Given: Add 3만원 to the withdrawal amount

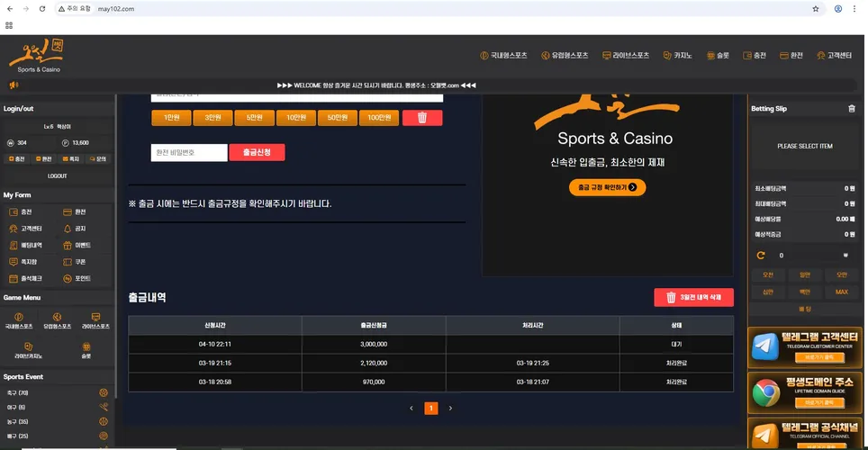Looking at the screenshot, I should click(213, 117).
